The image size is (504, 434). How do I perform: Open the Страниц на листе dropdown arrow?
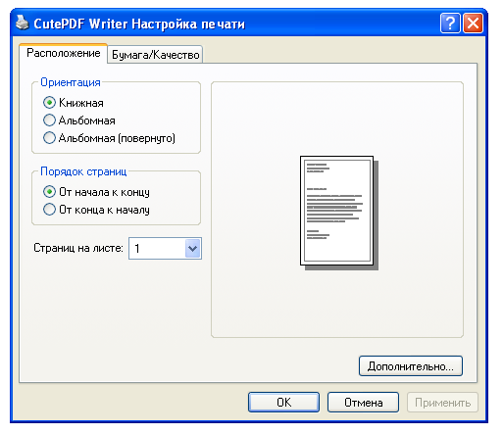(x=192, y=249)
